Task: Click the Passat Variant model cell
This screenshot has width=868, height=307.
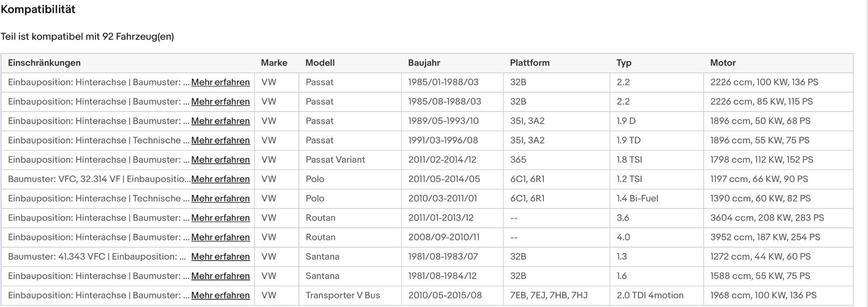Action: coord(335,160)
